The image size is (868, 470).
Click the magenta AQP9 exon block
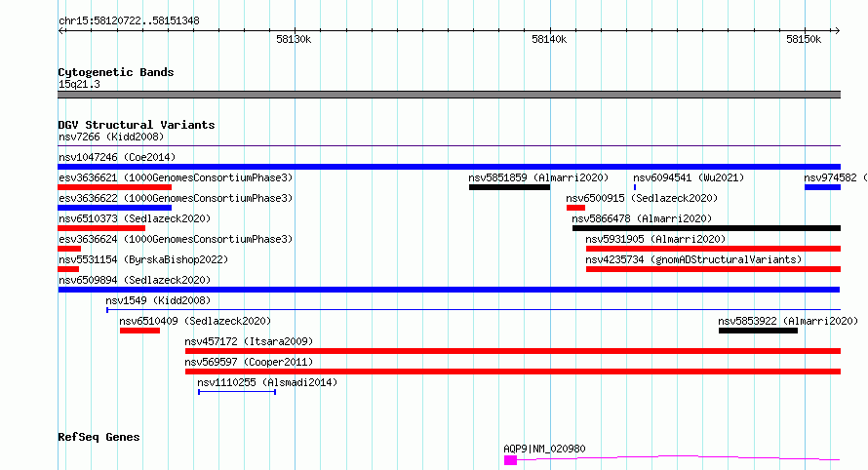pyautogui.click(x=510, y=460)
